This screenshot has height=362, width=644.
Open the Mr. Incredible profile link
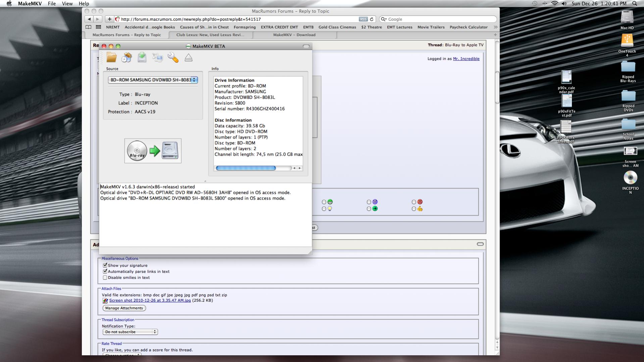tap(466, 59)
